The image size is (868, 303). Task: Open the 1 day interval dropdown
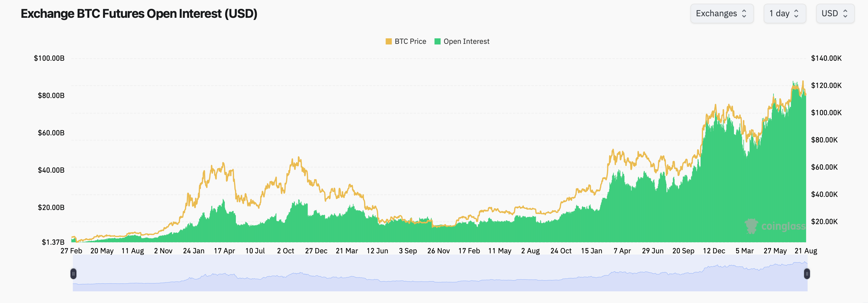point(785,13)
